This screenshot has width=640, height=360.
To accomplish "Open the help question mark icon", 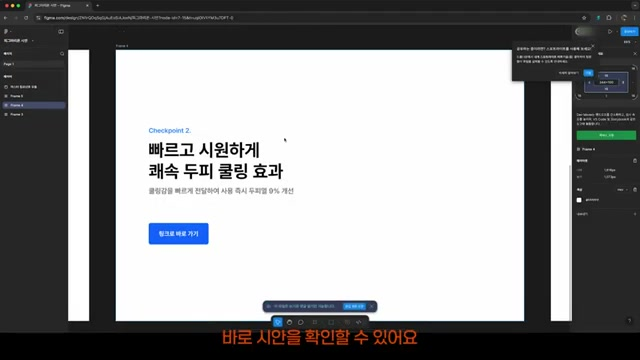I will click(x=629, y=321).
